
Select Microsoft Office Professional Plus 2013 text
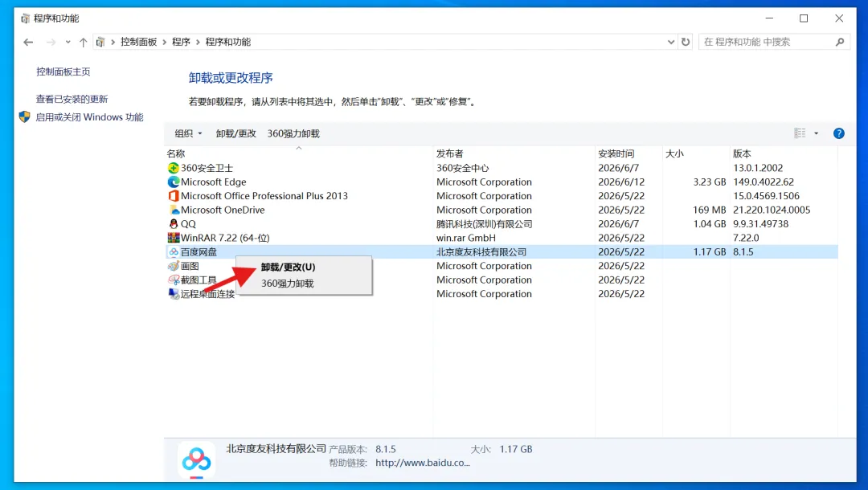point(264,196)
